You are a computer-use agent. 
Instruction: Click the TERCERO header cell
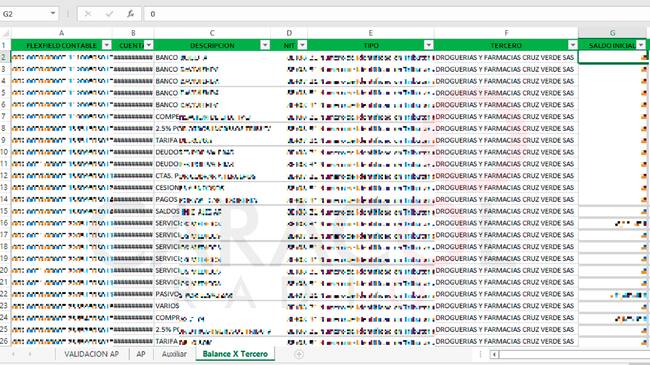(506, 45)
